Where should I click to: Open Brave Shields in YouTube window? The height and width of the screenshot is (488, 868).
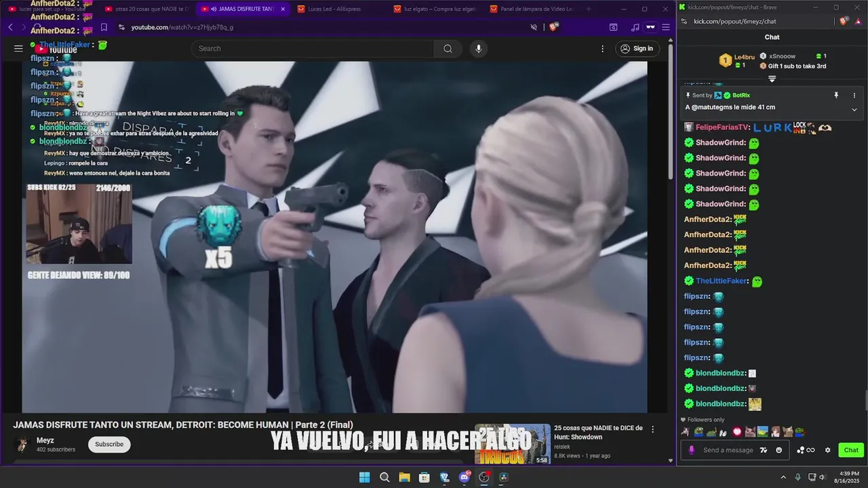[x=554, y=27]
